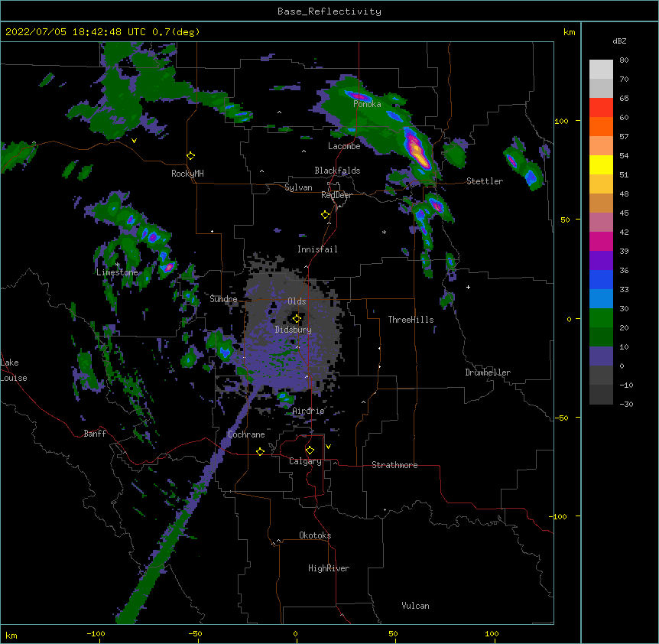Click the yellow V marker north of RockyMH
Image resolution: width=659 pixels, height=644 pixels.
pos(134,141)
